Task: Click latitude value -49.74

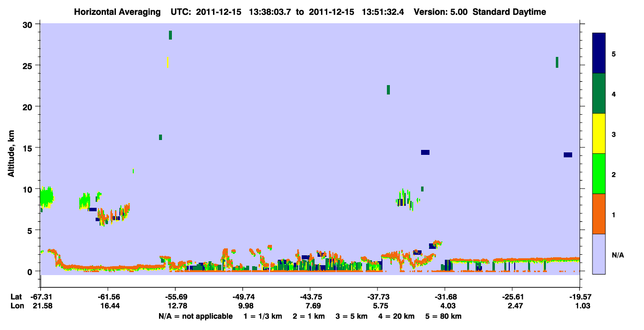Action: [x=243, y=297]
